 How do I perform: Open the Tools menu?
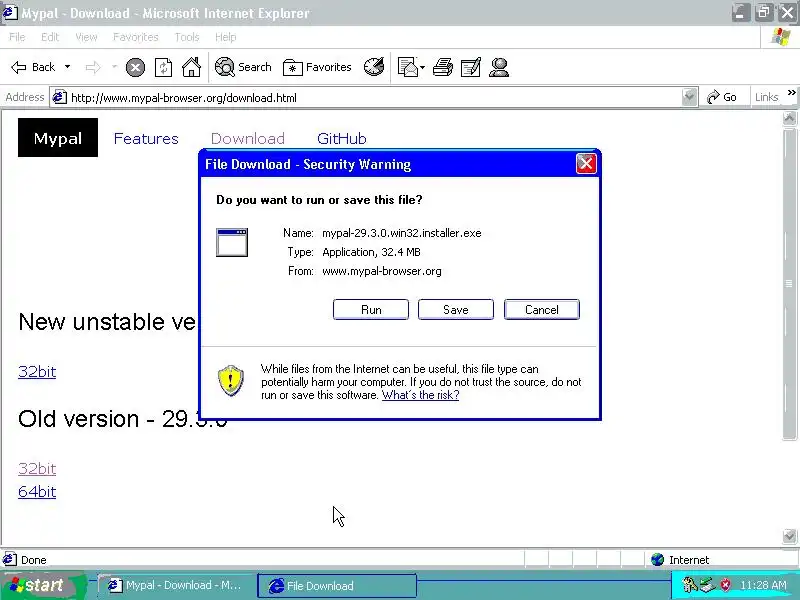tap(187, 37)
